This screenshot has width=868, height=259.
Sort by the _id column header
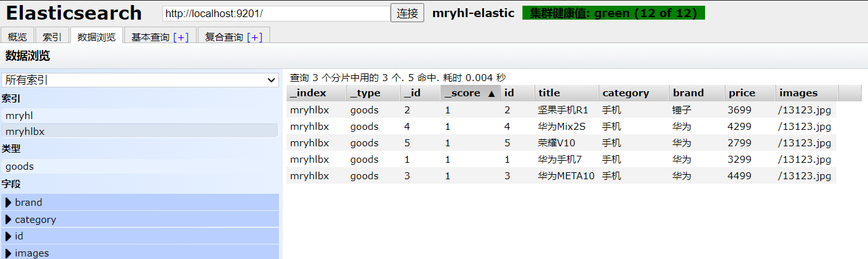(x=420, y=93)
